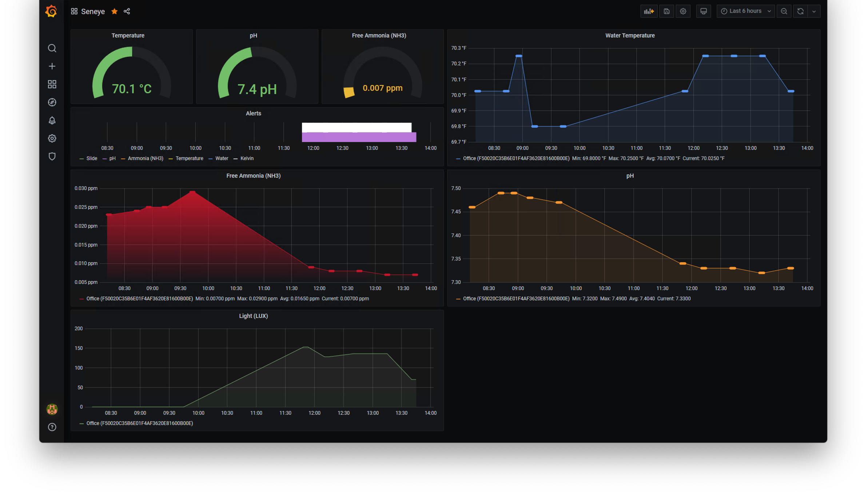Open the Grafana home logo
This screenshot has height=494, width=868.
click(x=51, y=11)
